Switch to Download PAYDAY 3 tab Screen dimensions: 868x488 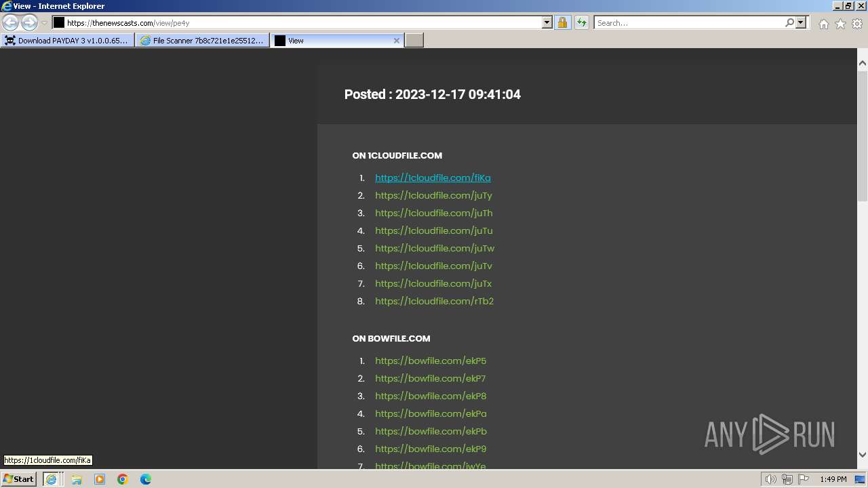pyautogui.click(x=67, y=41)
